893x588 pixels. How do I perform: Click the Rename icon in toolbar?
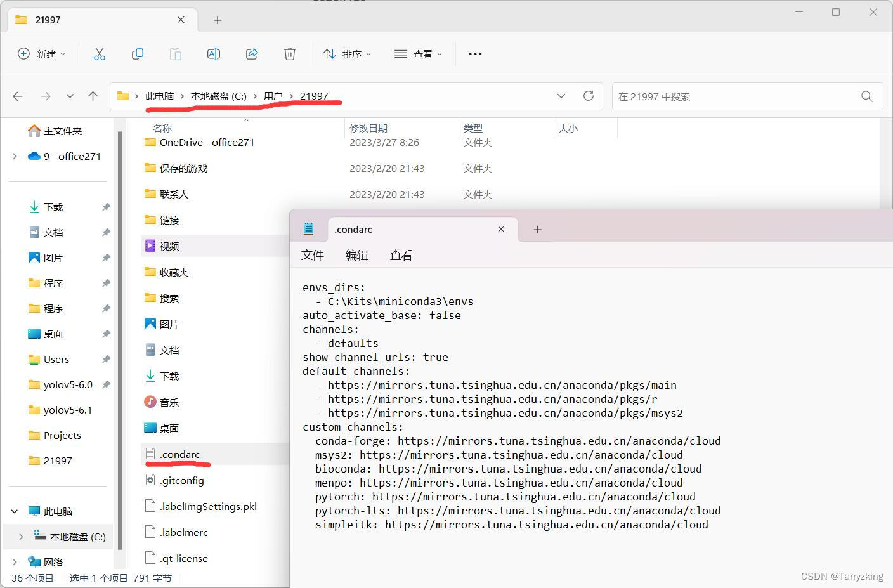pos(214,54)
